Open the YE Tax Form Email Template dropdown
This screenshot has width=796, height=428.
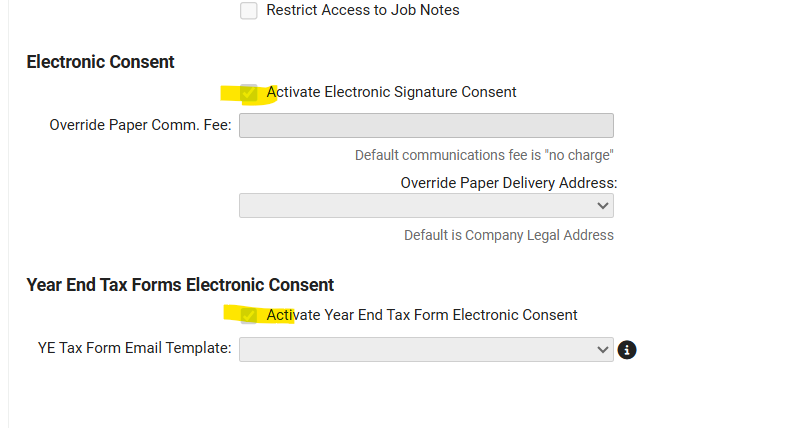point(425,349)
